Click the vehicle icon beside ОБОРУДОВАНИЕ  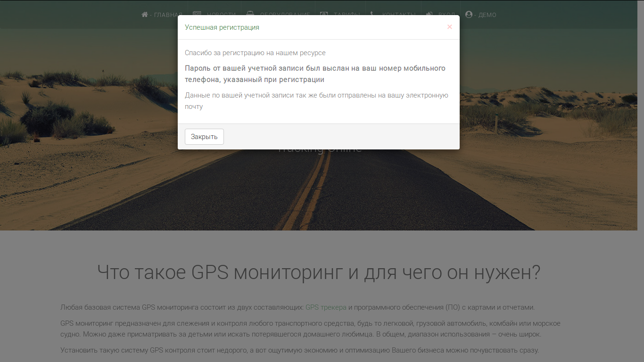[249, 14]
